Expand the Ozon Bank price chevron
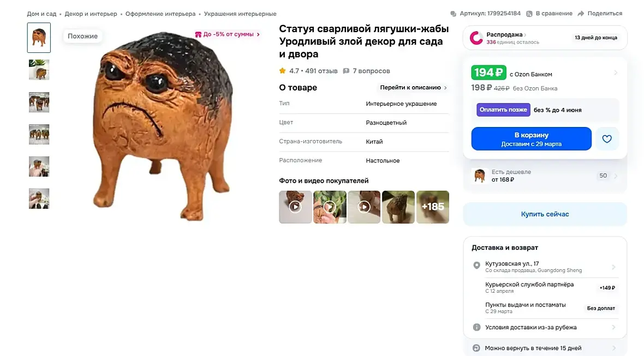Viewport: 644px width, 356px height. 615,73
